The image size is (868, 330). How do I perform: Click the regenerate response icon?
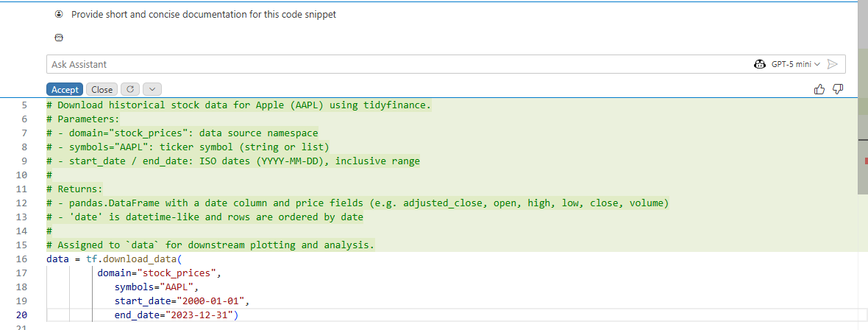(129, 89)
